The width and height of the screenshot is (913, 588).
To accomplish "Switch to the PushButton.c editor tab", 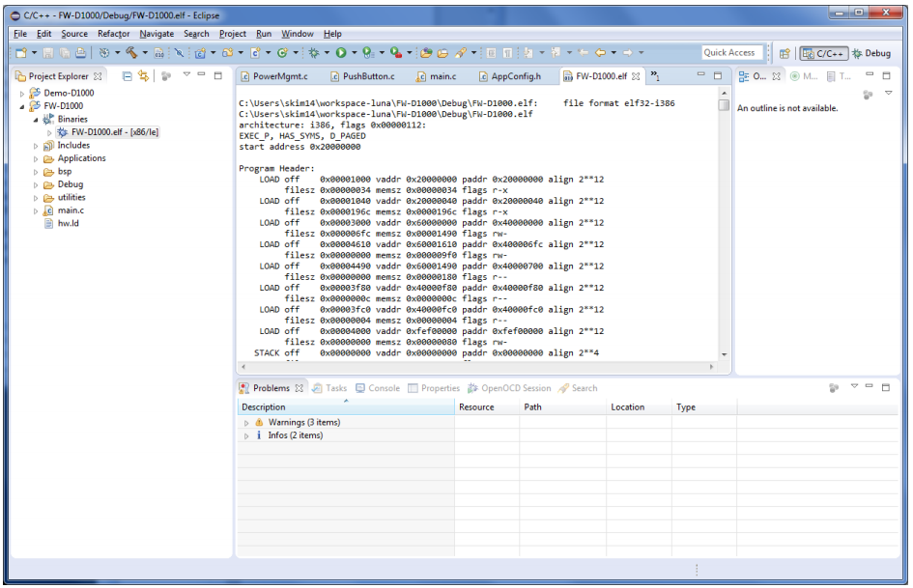I will [362, 76].
